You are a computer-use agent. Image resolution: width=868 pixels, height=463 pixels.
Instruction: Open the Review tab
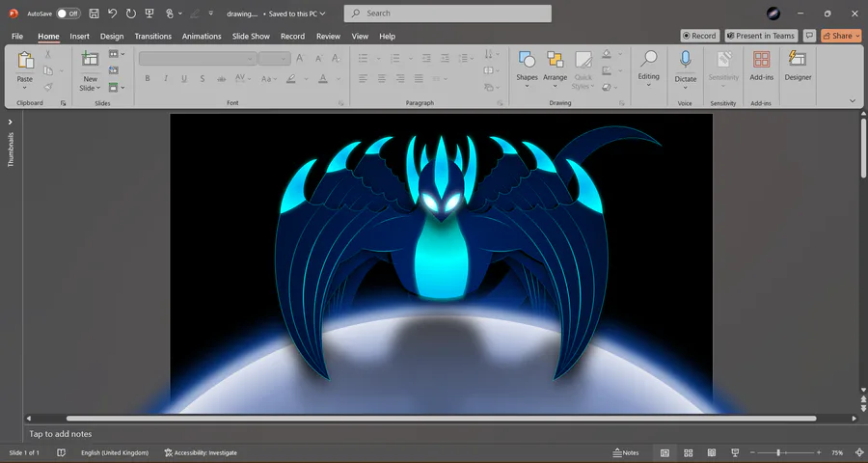(x=328, y=36)
